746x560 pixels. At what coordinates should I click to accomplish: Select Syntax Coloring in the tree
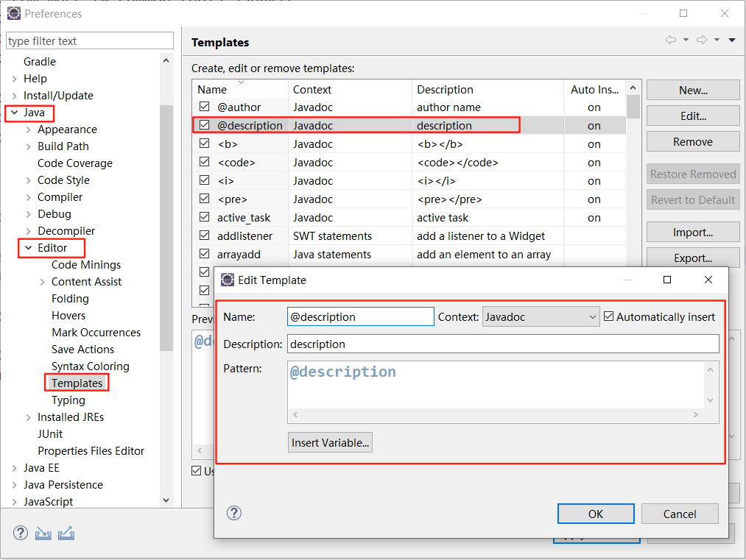click(x=91, y=366)
